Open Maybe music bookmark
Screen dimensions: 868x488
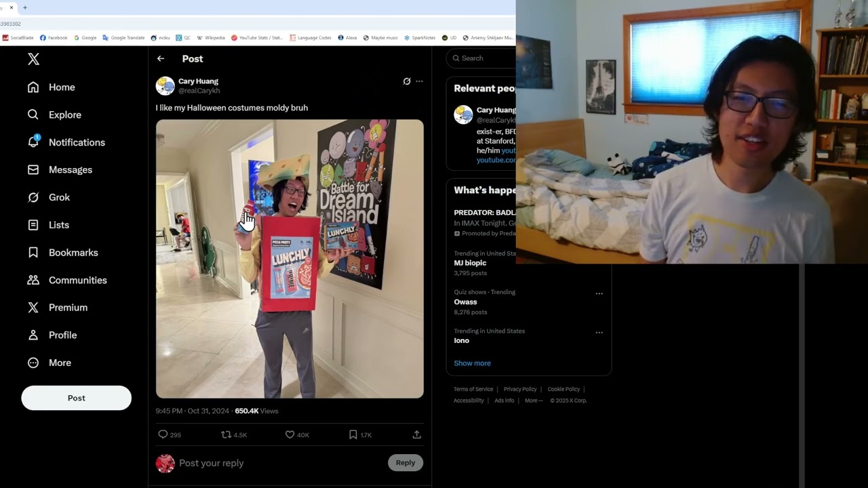click(x=380, y=38)
